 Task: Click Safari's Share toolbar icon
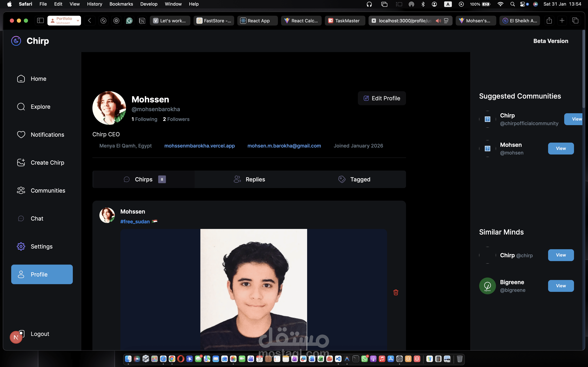(549, 21)
